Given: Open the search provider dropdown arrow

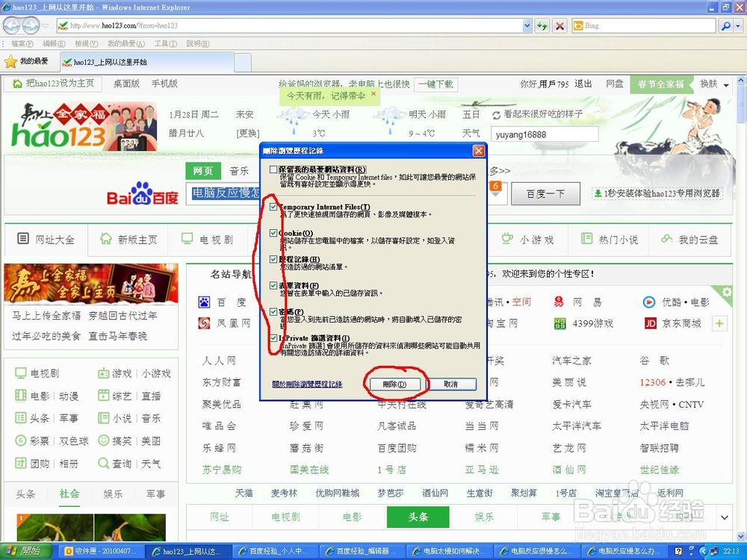Looking at the screenshot, I should [739, 25].
